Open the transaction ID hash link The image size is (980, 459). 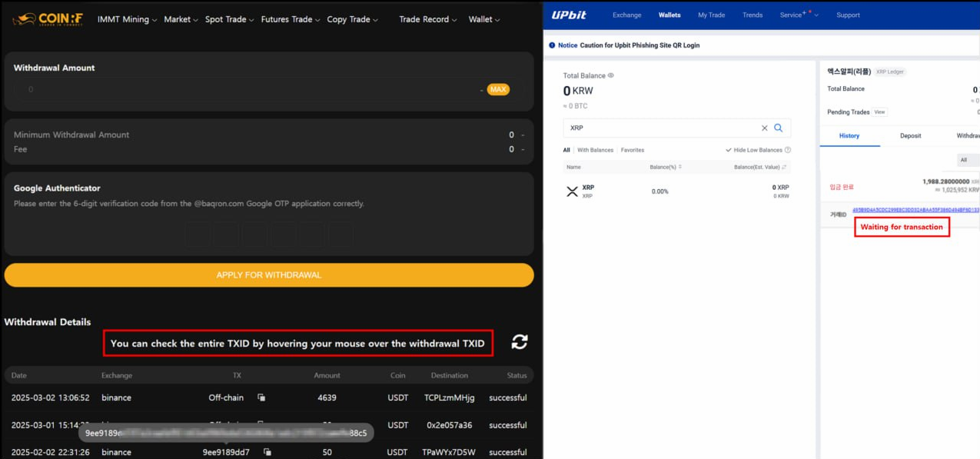tap(915, 210)
